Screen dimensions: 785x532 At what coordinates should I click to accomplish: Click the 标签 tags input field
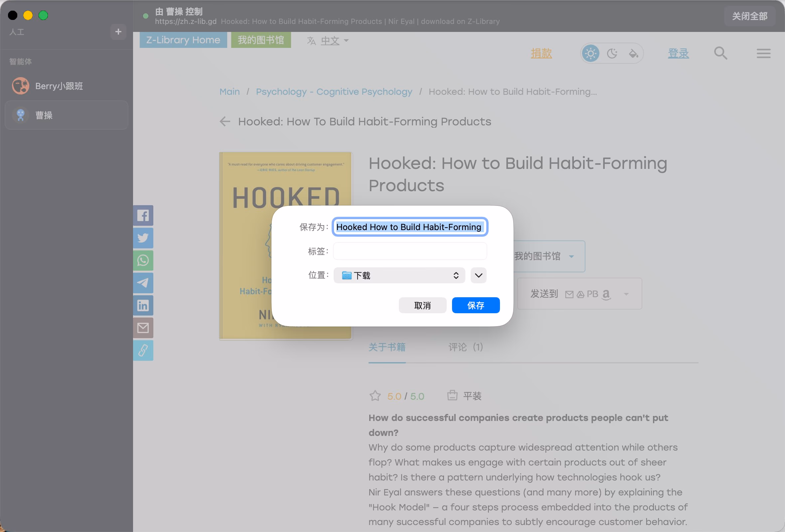click(410, 251)
